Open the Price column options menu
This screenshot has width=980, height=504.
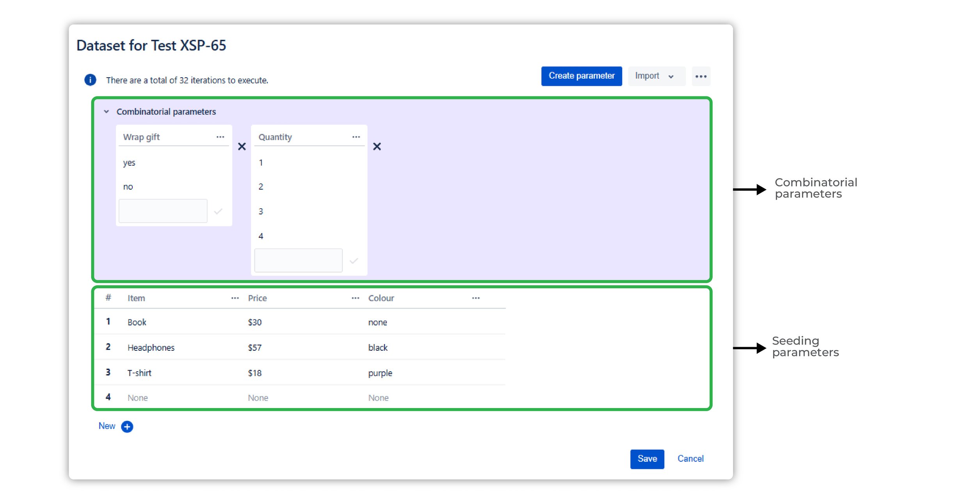pos(355,298)
